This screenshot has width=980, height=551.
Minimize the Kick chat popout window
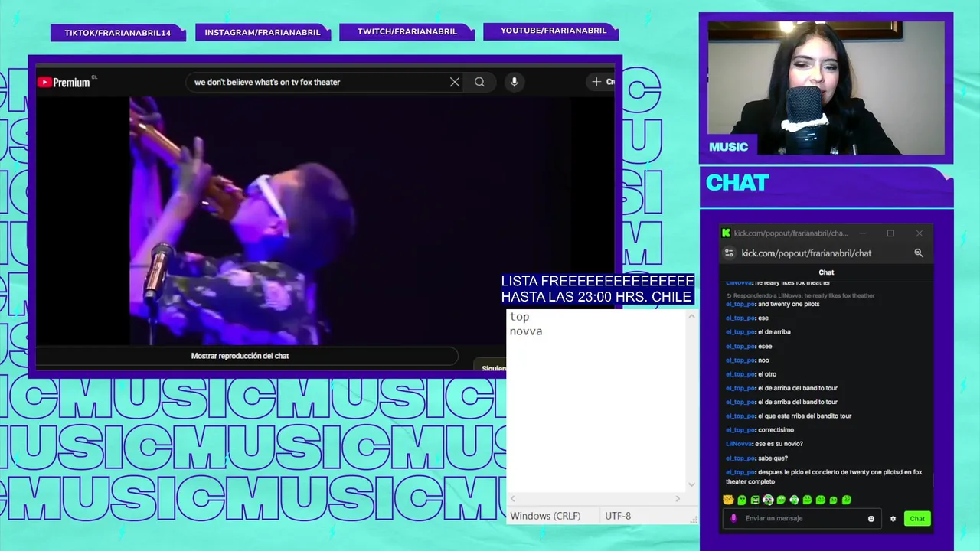point(863,233)
